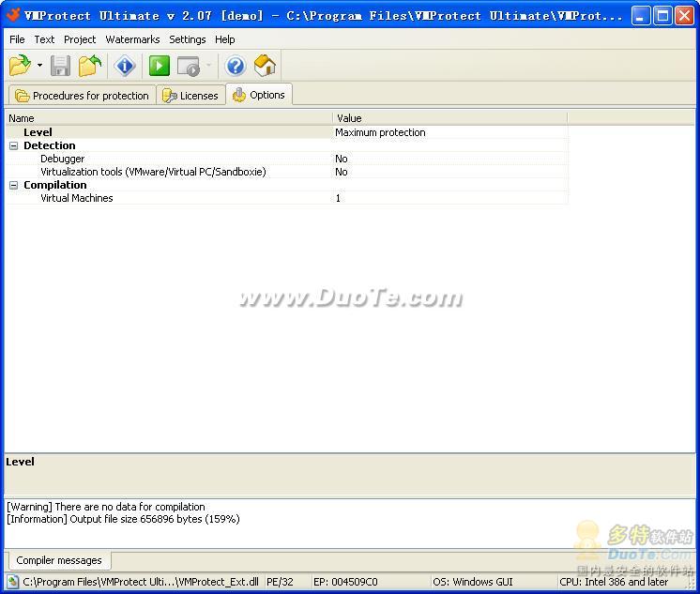This screenshot has width=700, height=594.
Task: Click the warning no data message
Action: coord(106,507)
